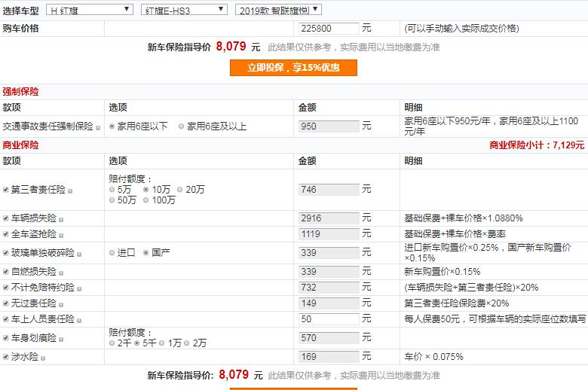Toggle the 车身划痕险 checkbox
588x390 pixels.
coord(5,338)
